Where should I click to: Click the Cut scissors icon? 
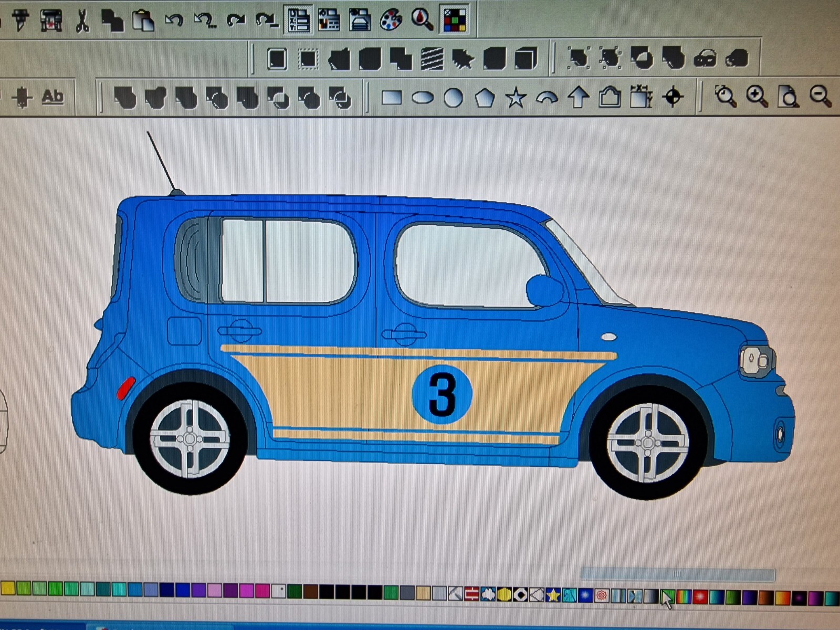pyautogui.click(x=82, y=21)
